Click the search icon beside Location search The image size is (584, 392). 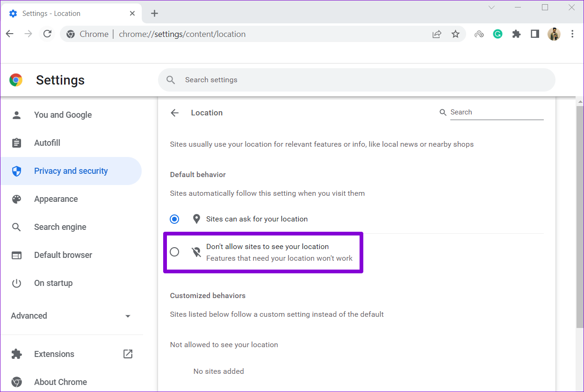click(x=443, y=112)
